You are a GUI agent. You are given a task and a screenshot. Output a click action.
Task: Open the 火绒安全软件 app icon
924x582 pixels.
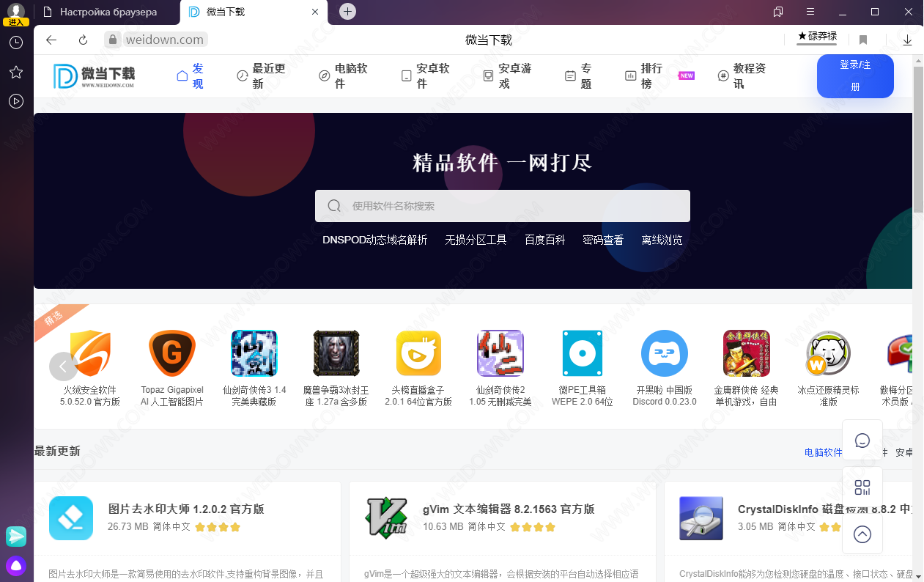point(90,353)
